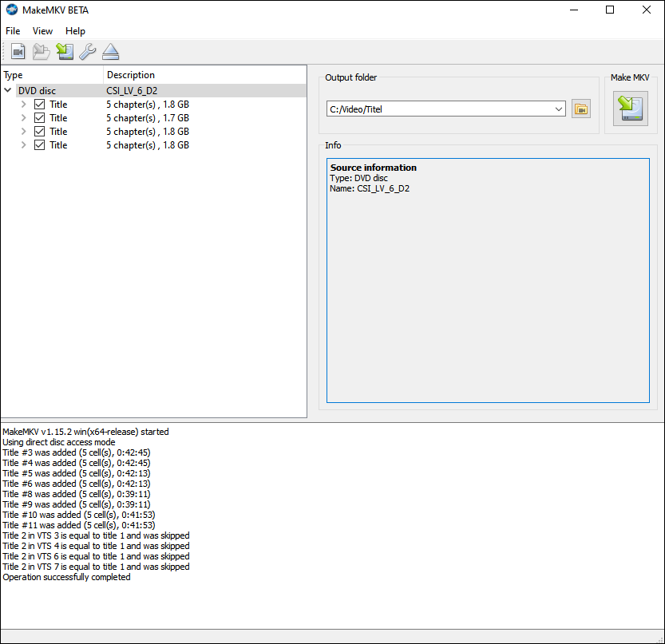Screen dimensions: 665x644
Task: Open Preferences wrench icon
Action: (88, 52)
